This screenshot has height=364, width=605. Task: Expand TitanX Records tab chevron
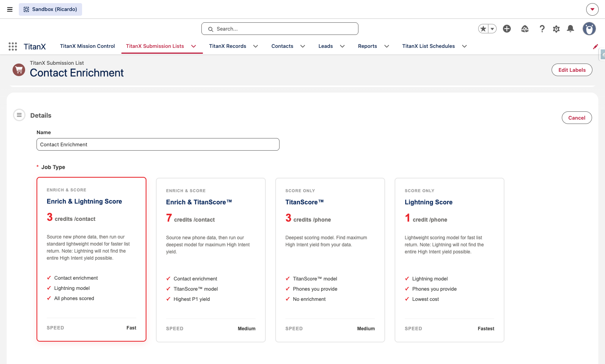(256, 46)
